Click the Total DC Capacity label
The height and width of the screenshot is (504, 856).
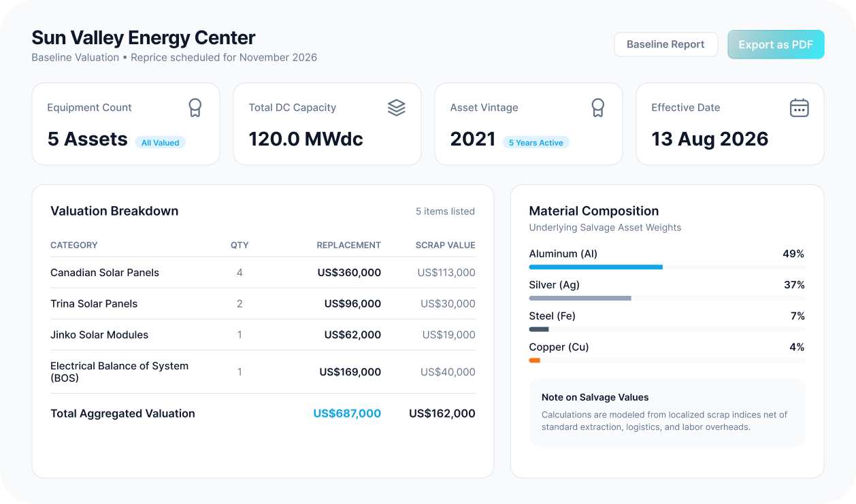293,107
